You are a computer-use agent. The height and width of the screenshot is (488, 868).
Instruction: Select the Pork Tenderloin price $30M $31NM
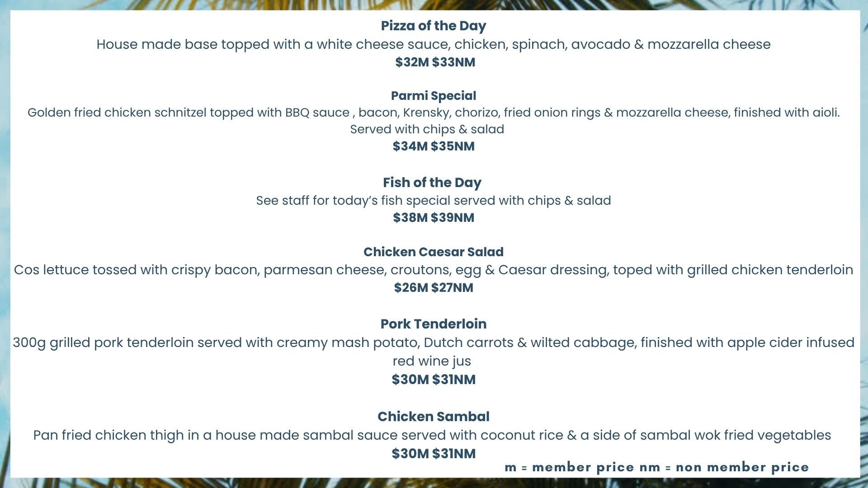coord(434,379)
